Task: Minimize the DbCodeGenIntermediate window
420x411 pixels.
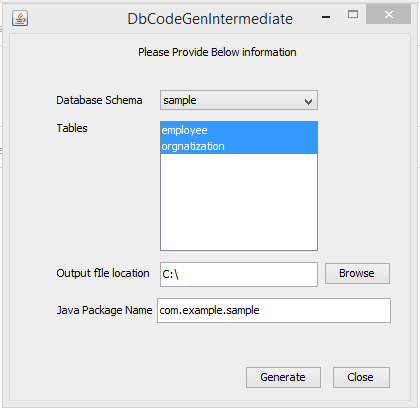Action: pyautogui.click(x=326, y=17)
